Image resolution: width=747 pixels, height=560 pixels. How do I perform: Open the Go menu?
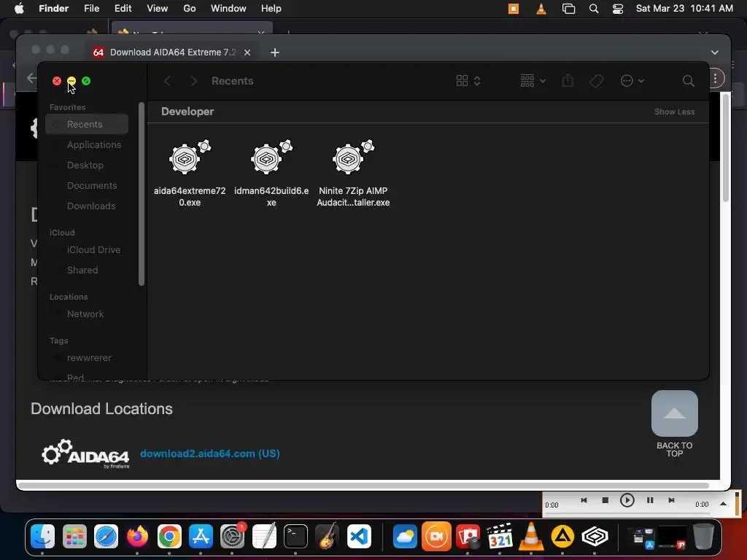click(190, 9)
